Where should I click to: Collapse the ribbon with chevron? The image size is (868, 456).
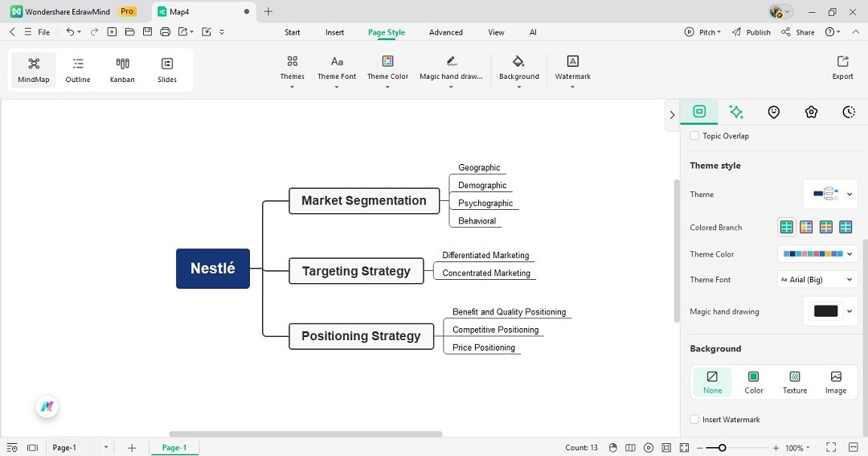point(856,32)
